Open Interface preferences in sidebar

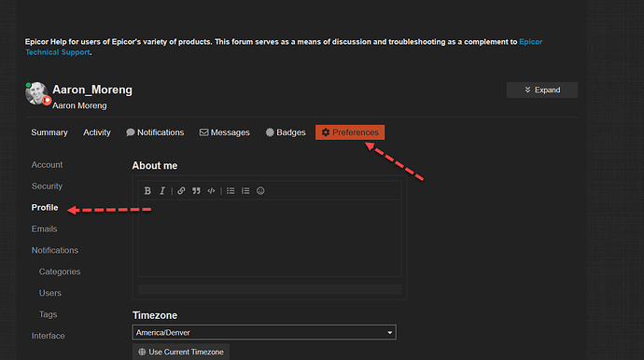tap(48, 336)
